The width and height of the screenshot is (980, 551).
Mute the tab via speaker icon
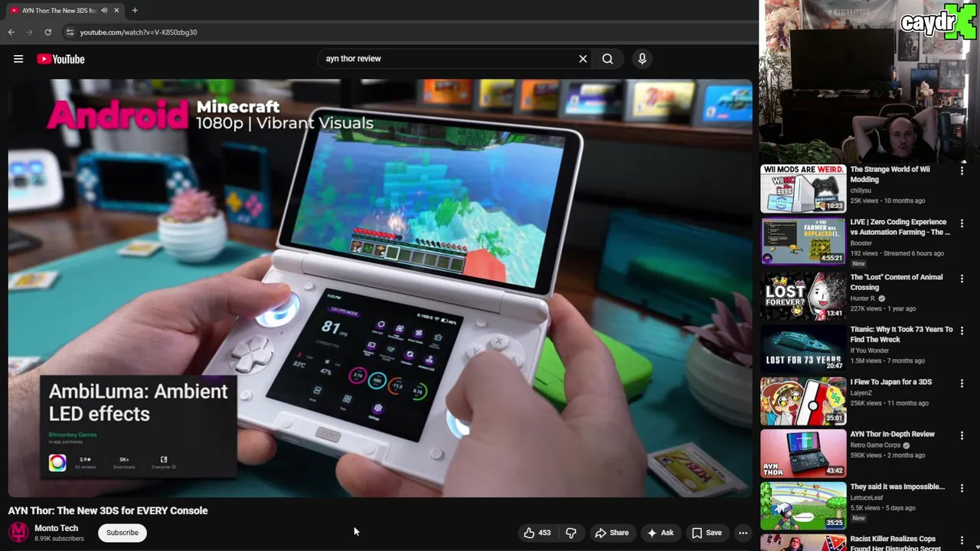pos(104,11)
